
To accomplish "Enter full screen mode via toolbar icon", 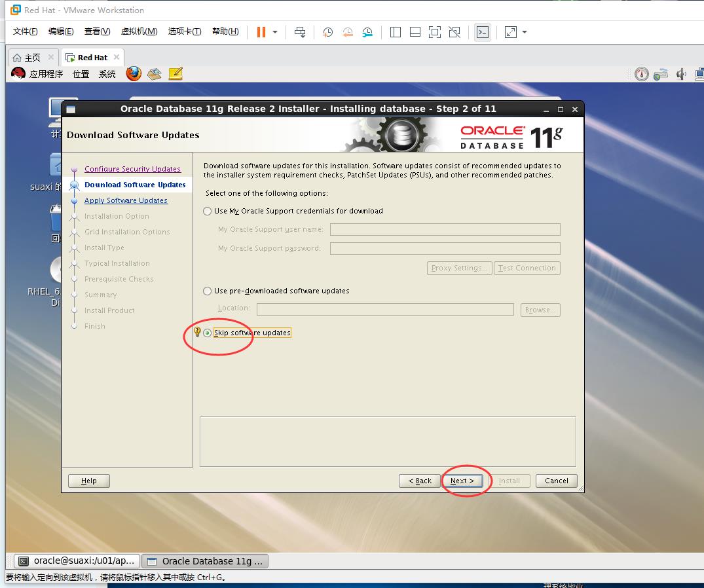I will 435,32.
